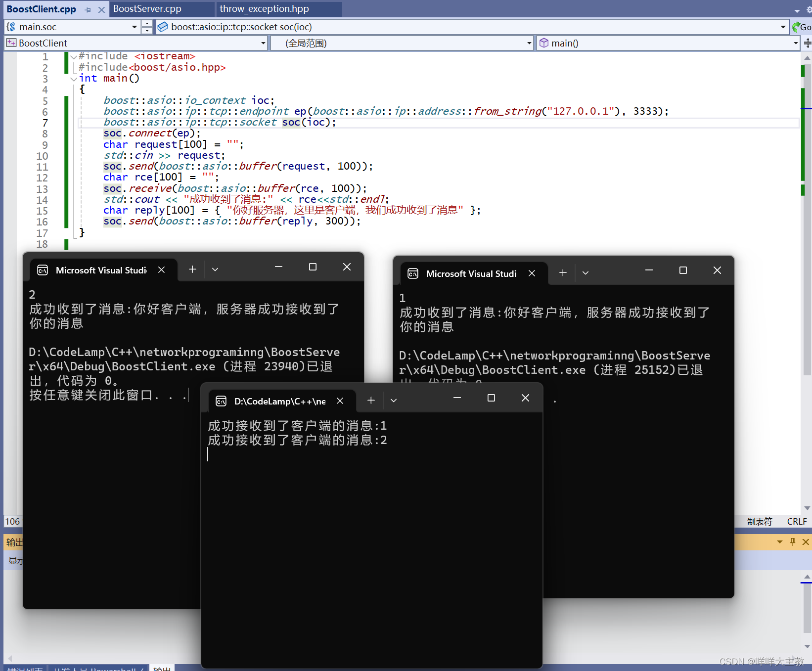Switch to the BoostServer.cpp tab
Image resolution: width=812 pixels, height=671 pixels.
pos(147,9)
